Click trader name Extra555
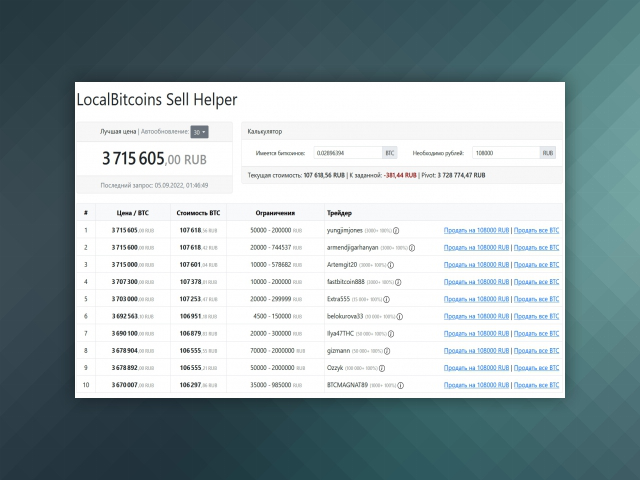The image size is (640, 480). point(338,299)
